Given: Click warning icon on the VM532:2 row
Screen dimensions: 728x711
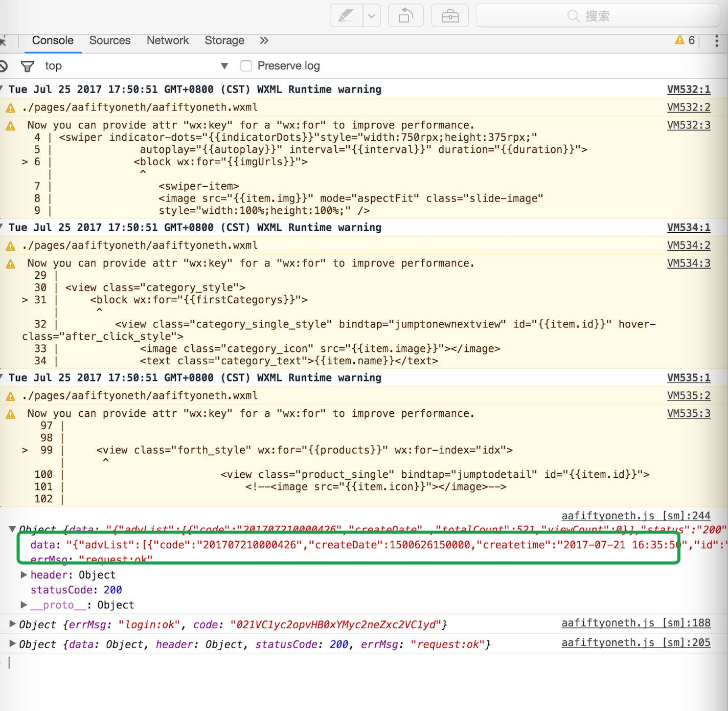Looking at the screenshot, I should coord(10,108).
